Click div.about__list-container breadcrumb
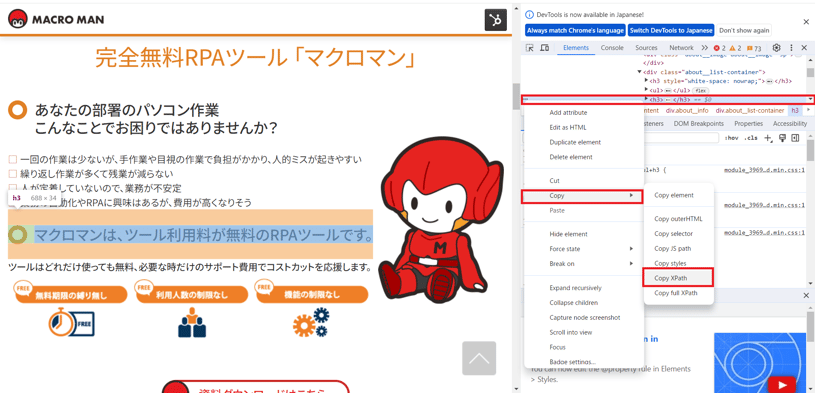Screen dimensions: 815x393 point(750,111)
